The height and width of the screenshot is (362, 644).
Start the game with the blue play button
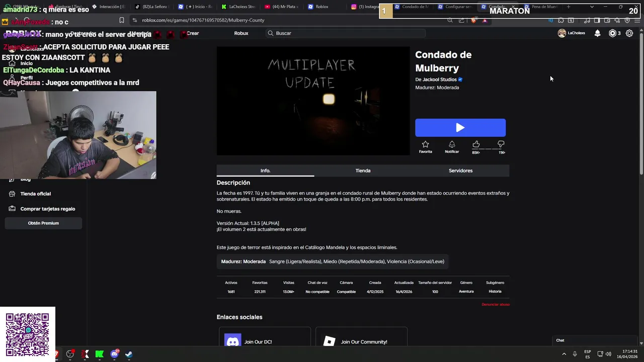click(460, 128)
